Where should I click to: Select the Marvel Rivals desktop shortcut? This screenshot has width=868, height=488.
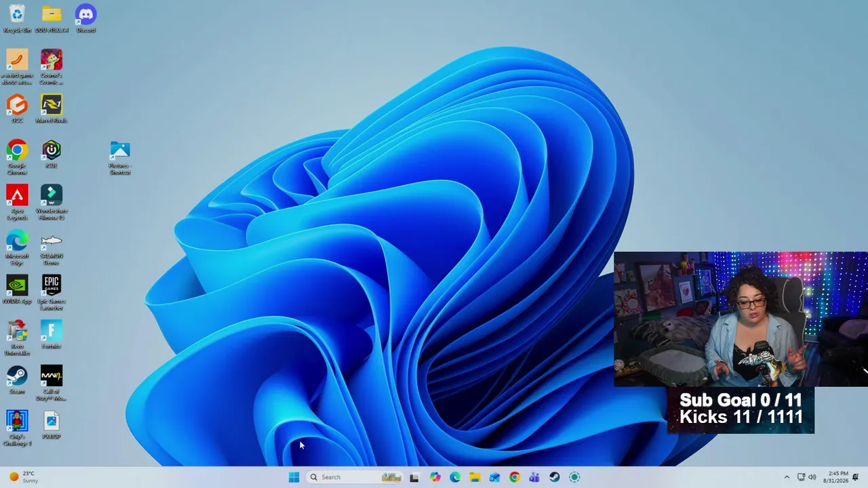pyautogui.click(x=52, y=108)
